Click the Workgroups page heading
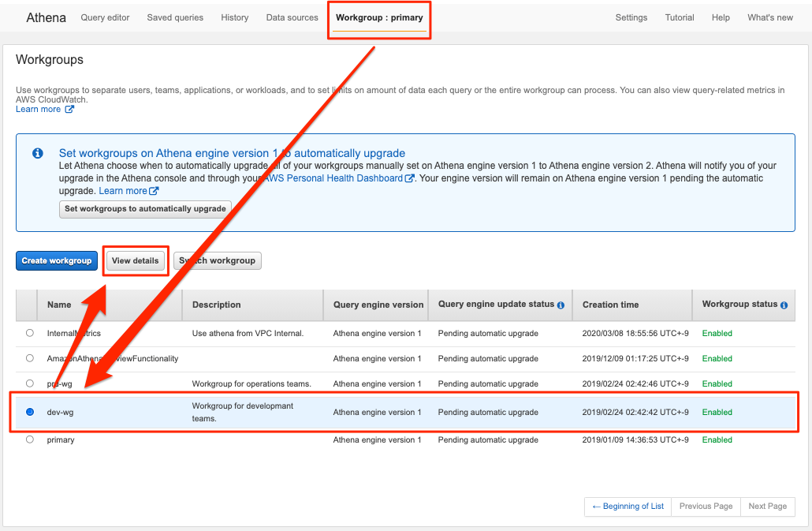This screenshot has width=812, height=531. (50, 60)
